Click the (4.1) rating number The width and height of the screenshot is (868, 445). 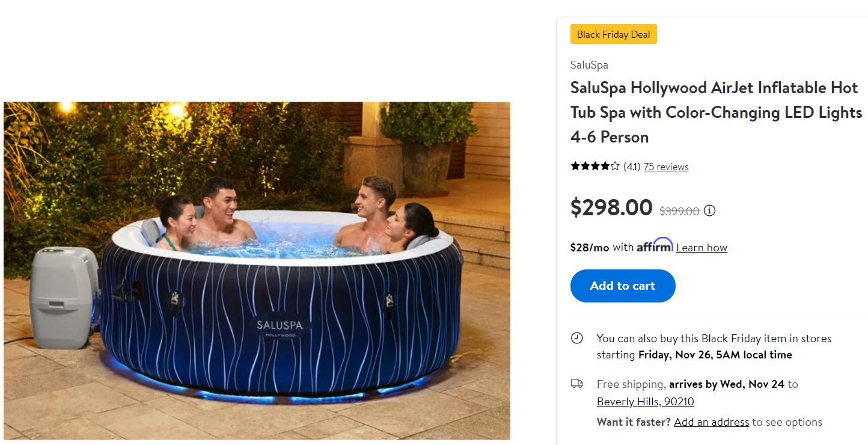point(632,167)
